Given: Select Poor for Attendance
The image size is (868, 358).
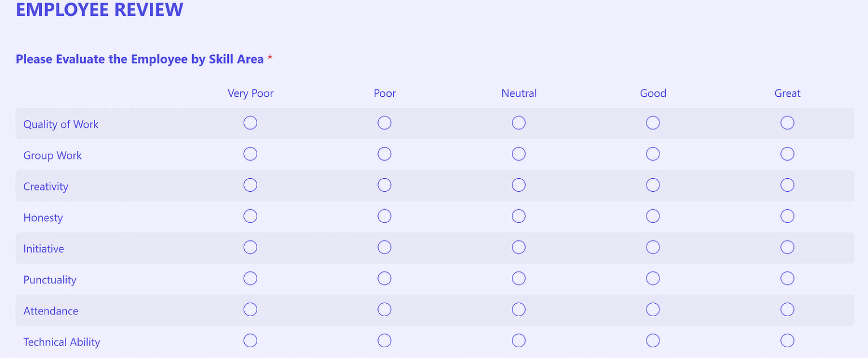Looking at the screenshot, I should pyautogui.click(x=385, y=309).
